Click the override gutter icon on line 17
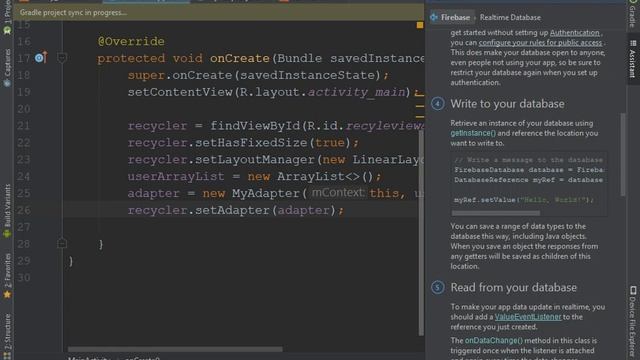The height and width of the screenshot is (360, 640). (41, 58)
